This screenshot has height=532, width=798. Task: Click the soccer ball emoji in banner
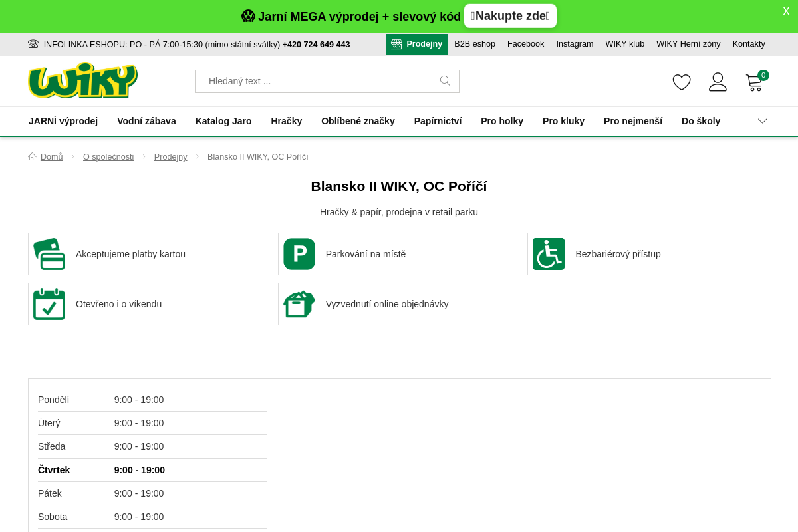tap(248, 16)
